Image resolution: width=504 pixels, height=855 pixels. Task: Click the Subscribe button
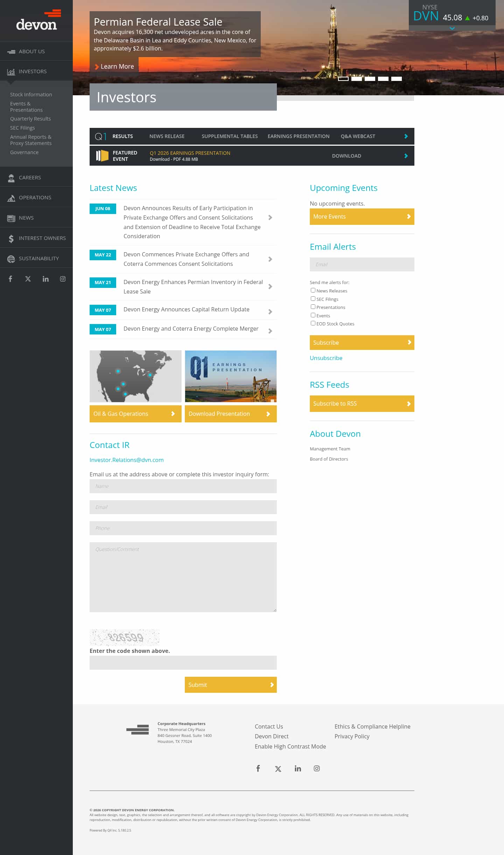pos(362,343)
